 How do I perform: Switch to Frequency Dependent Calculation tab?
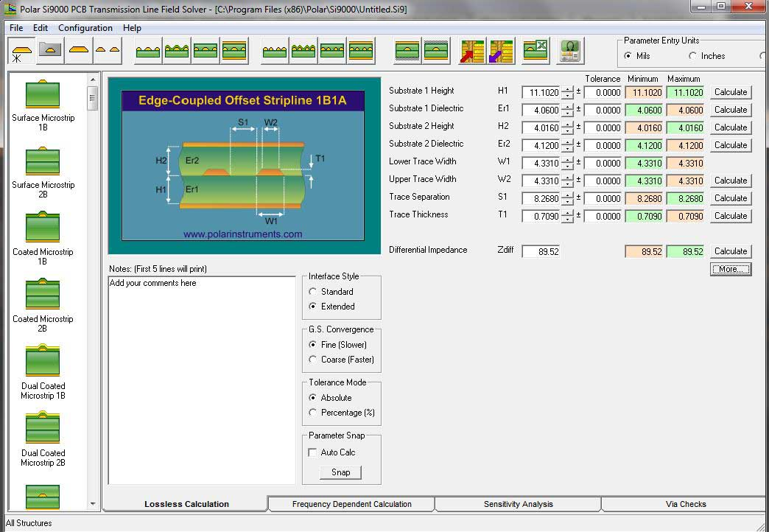click(351, 504)
